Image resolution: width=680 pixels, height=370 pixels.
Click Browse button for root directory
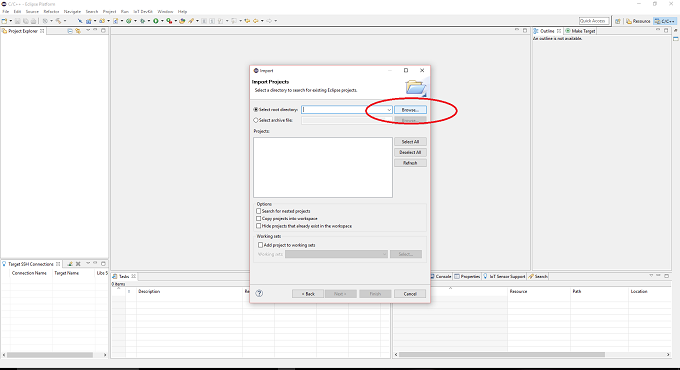[x=410, y=110]
